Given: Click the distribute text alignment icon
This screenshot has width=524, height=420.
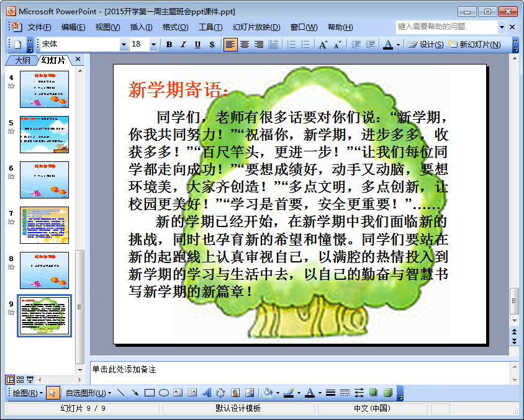Looking at the screenshot, I should (273, 45).
